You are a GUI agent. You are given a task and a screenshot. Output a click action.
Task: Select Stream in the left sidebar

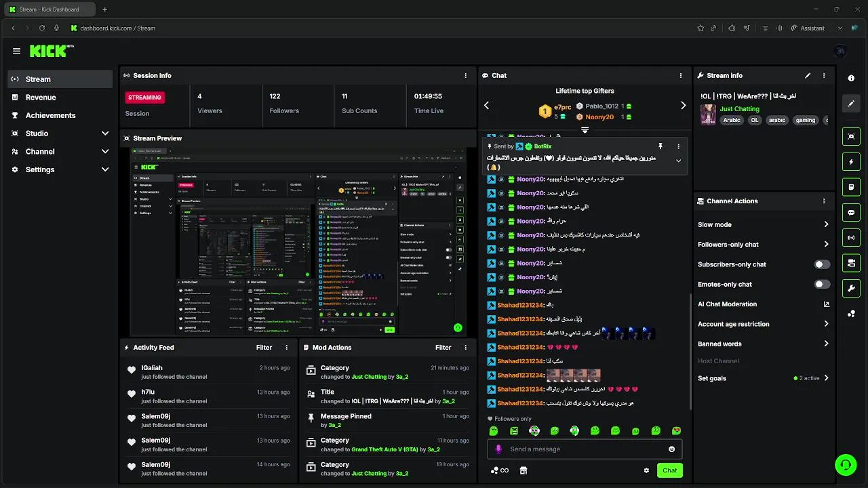click(60, 79)
